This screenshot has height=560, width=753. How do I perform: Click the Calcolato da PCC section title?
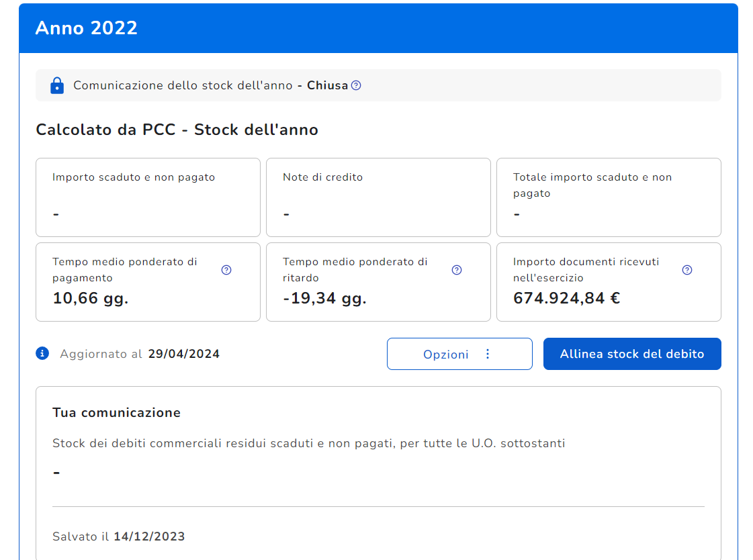tap(177, 130)
